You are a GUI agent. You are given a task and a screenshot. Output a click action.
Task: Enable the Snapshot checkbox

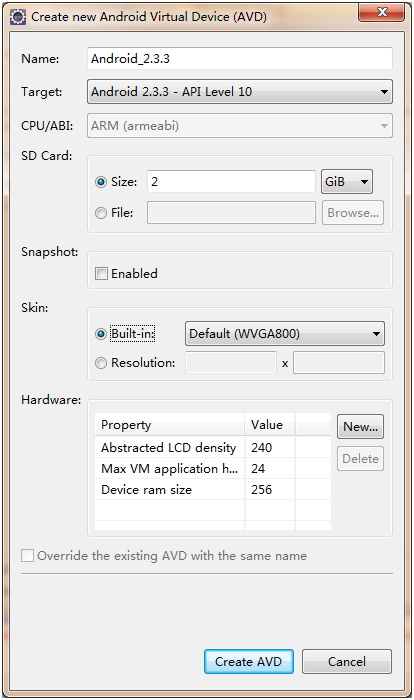(101, 274)
